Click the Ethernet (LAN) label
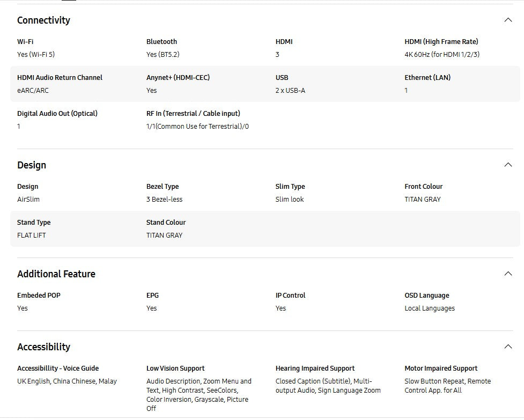Screen dimensions: 524x420 427,78
